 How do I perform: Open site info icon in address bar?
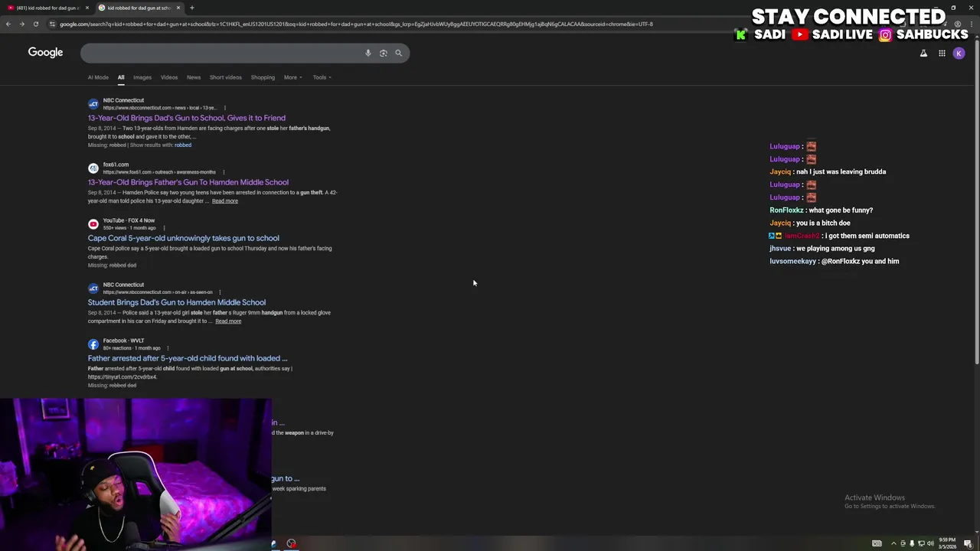(x=52, y=24)
